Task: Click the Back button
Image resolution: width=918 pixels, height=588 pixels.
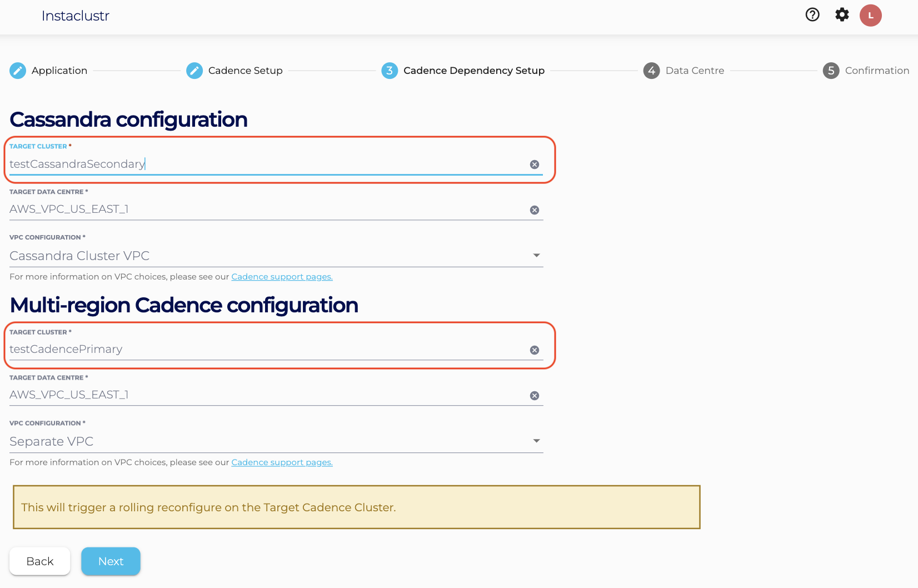Action: 40,561
